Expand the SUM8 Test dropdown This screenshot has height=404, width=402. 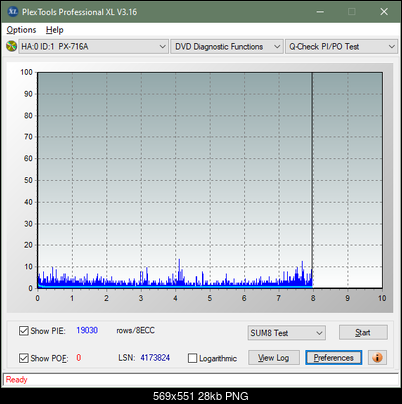pos(287,333)
